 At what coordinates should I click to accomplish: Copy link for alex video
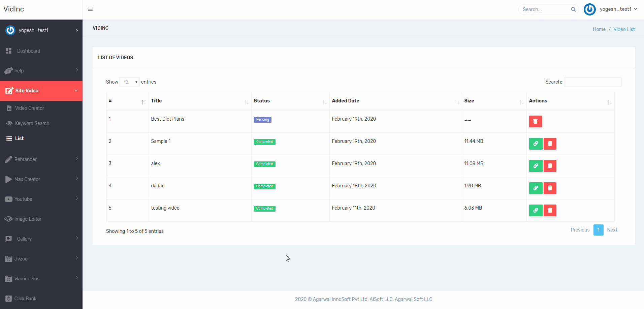(x=536, y=166)
